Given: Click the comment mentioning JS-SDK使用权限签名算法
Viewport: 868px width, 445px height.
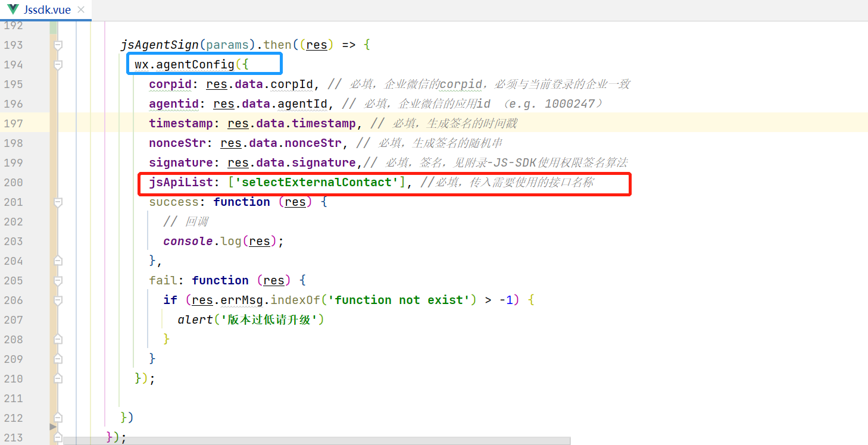Looking at the screenshot, I should coord(496,162).
